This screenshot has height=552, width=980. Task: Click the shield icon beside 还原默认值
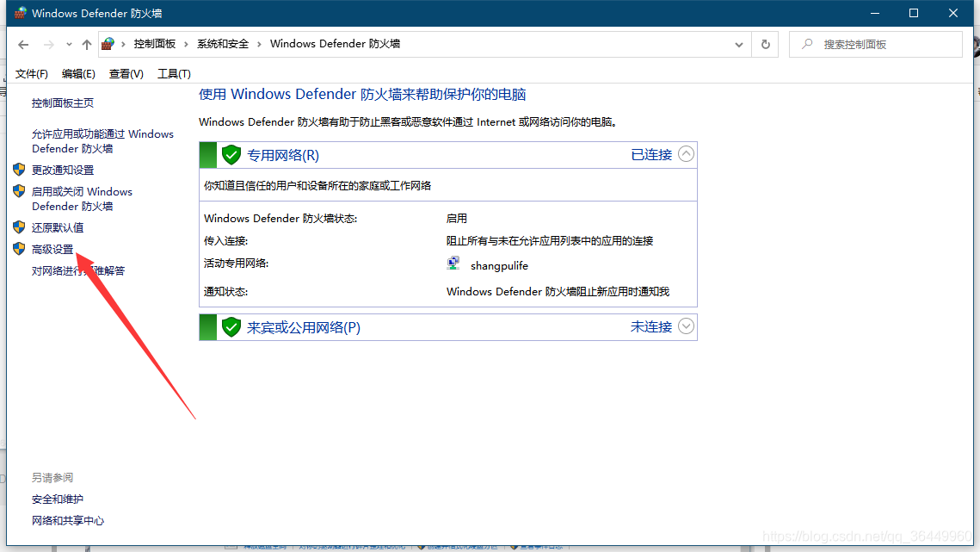coord(19,227)
